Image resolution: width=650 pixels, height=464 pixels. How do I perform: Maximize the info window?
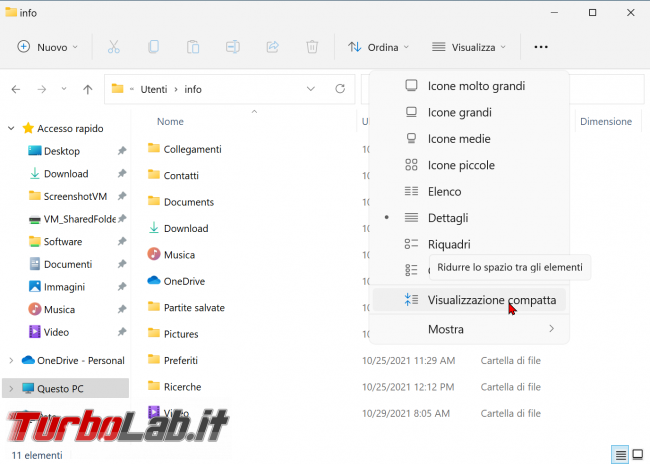(x=592, y=12)
